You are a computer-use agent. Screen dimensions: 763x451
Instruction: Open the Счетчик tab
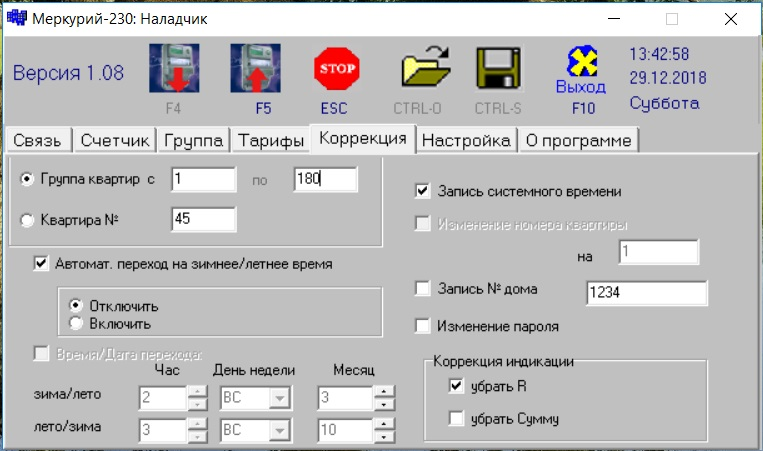click(115, 141)
